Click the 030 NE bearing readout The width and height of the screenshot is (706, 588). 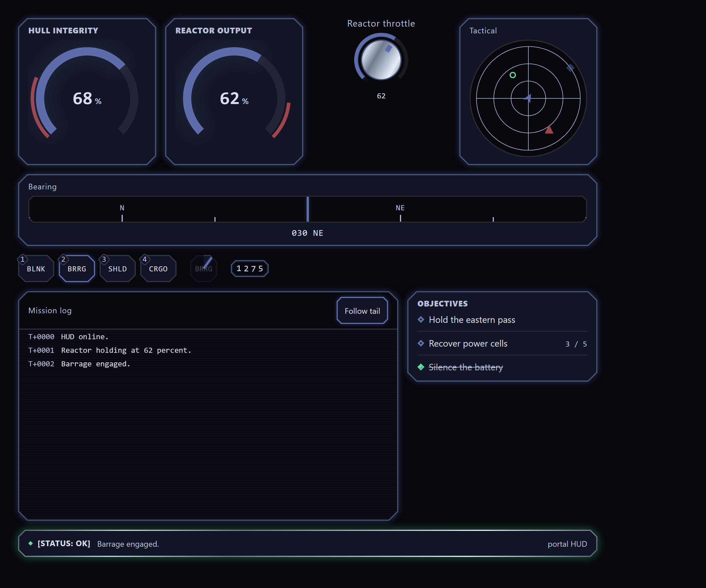(307, 233)
